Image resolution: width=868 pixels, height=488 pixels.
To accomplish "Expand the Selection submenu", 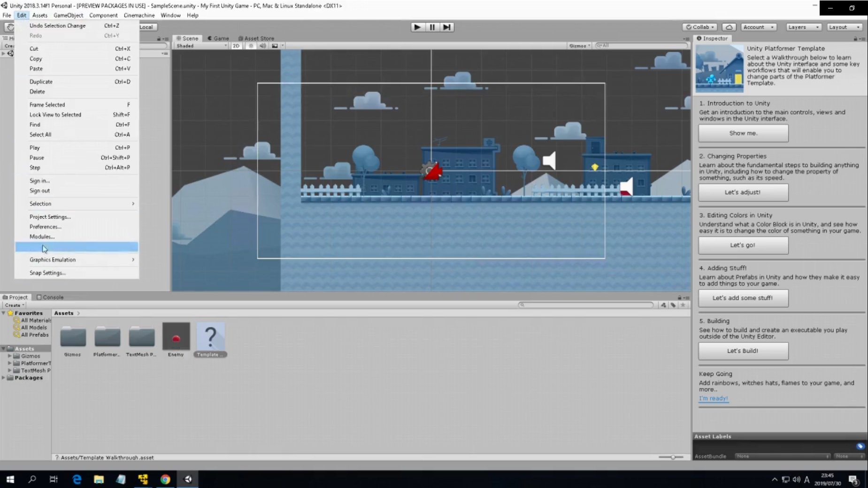I will click(77, 204).
